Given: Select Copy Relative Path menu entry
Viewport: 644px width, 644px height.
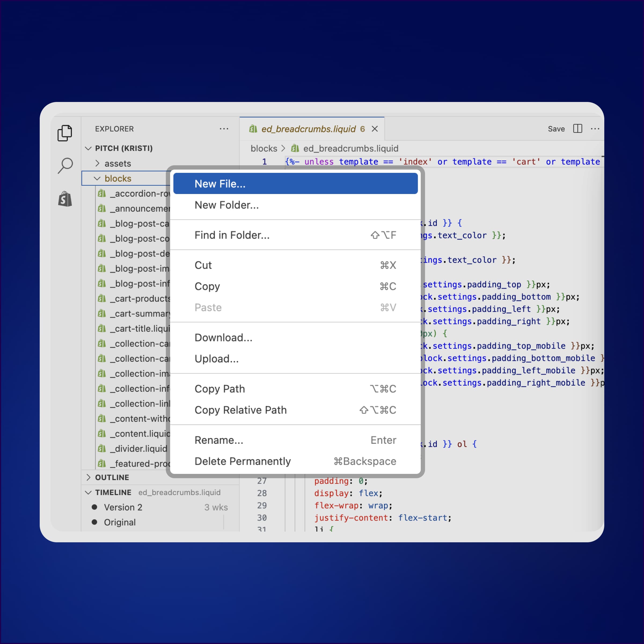Looking at the screenshot, I should [x=240, y=410].
